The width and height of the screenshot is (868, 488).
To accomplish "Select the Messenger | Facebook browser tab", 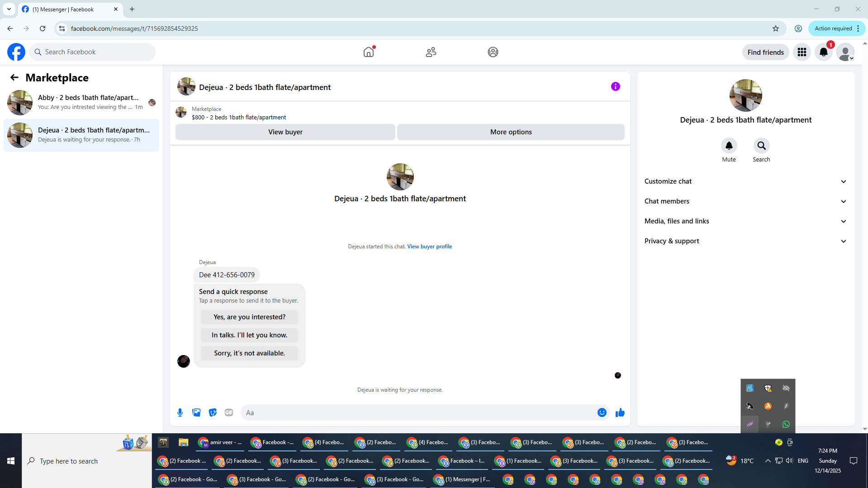I will pyautogui.click(x=70, y=9).
